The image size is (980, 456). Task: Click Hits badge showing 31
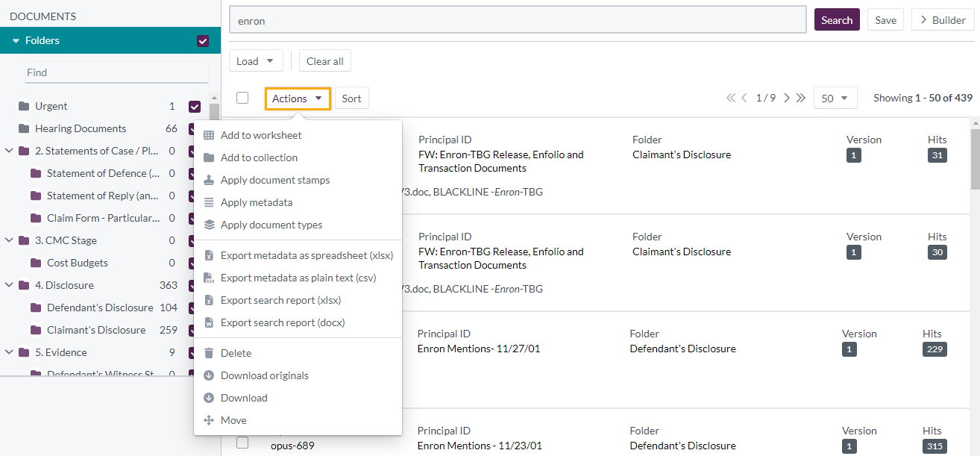coord(937,155)
